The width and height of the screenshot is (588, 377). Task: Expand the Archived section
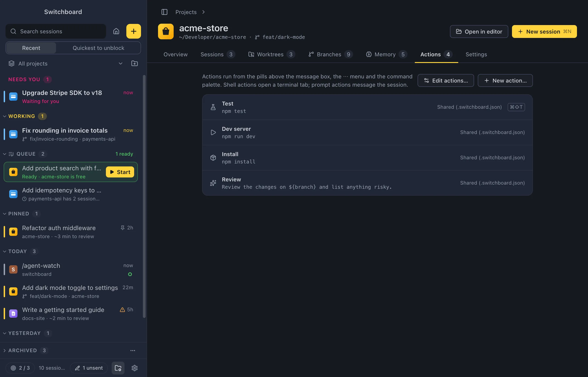(4, 351)
